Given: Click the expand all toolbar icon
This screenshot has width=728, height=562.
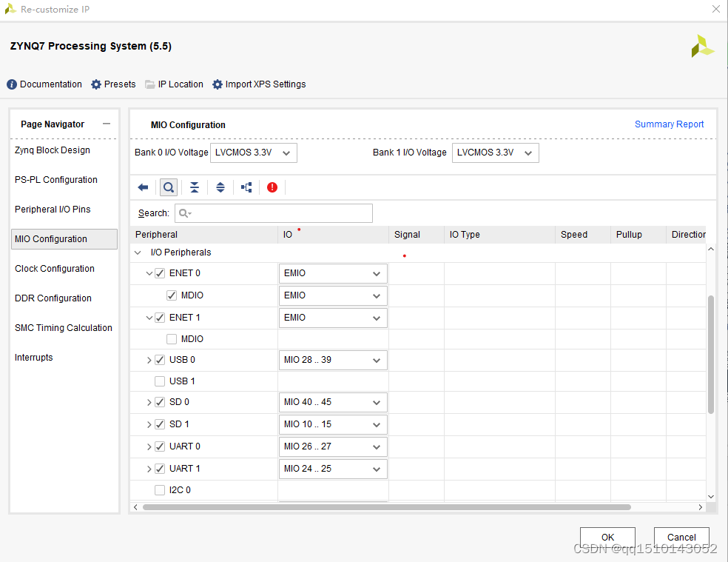Looking at the screenshot, I should (220, 187).
